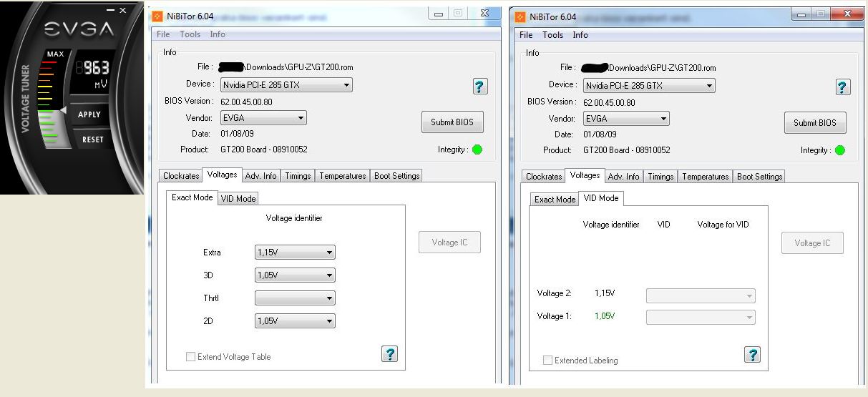
Task: Click Submit BIOS in right NiBiTor window
Action: 815,123
